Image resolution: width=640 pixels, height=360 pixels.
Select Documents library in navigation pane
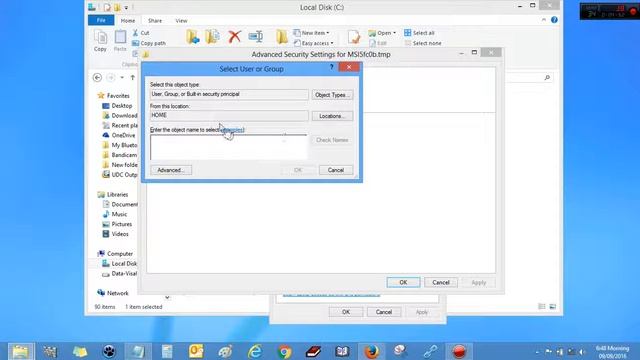120,204
